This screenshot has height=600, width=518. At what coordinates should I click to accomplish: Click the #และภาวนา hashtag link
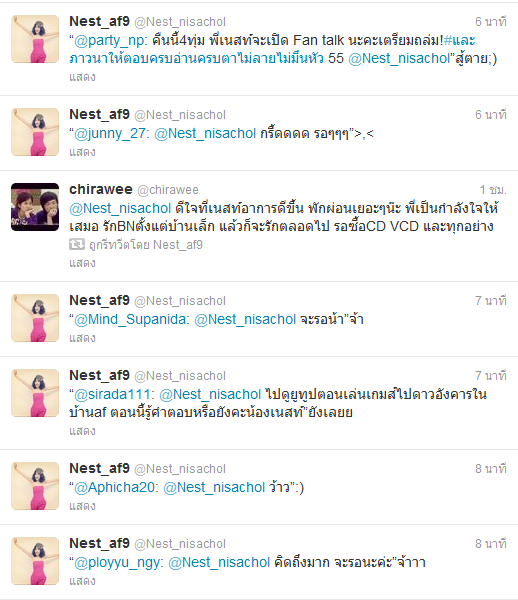pos(459,40)
